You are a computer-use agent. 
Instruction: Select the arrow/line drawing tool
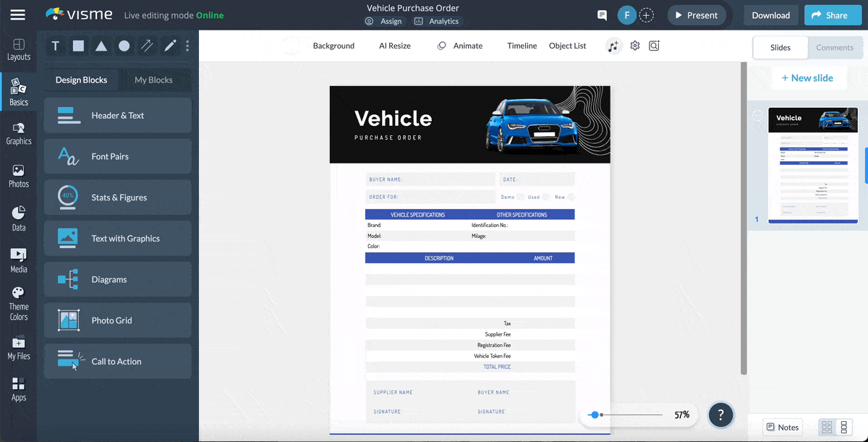pos(146,46)
